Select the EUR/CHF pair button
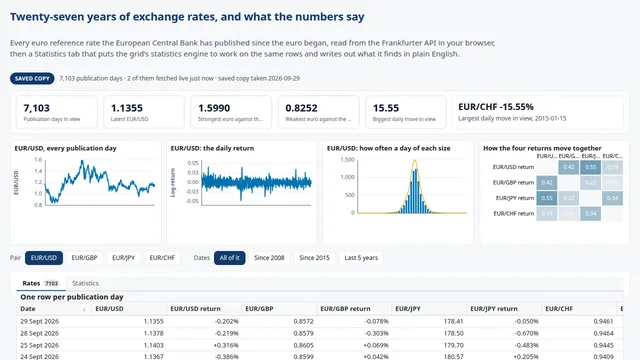This screenshot has width=640, height=360. pyautogui.click(x=162, y=258)
